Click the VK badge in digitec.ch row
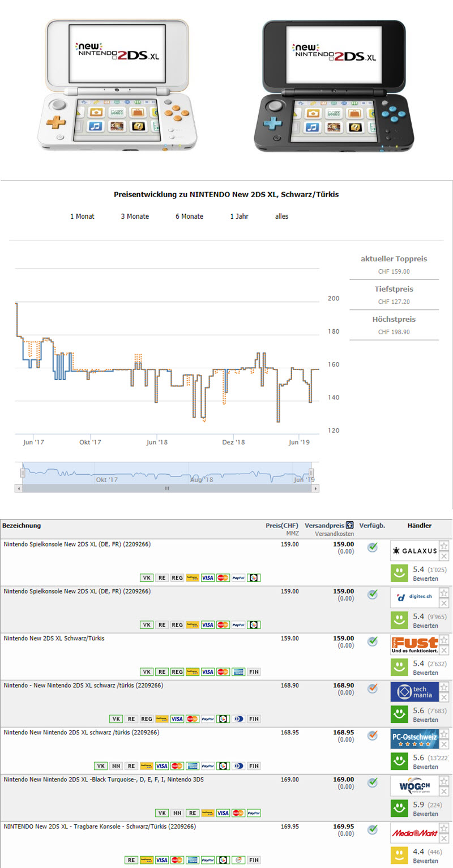The width and height of the screenshot is (453, 868). point(147,624)
